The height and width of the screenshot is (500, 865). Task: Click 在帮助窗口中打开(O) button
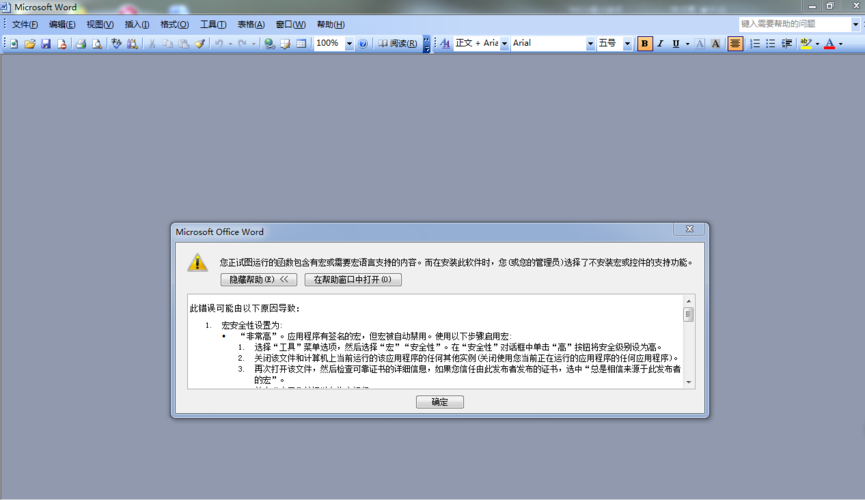353,280
